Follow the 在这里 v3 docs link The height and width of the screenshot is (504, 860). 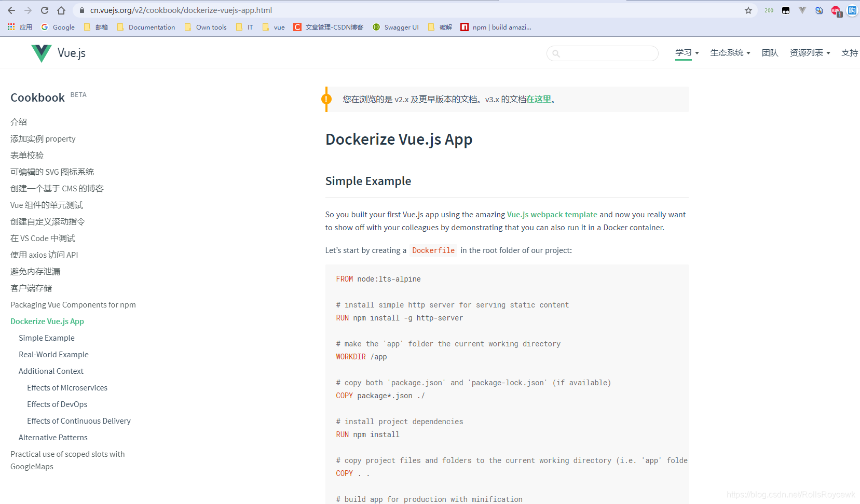click(x=539, y=99)
